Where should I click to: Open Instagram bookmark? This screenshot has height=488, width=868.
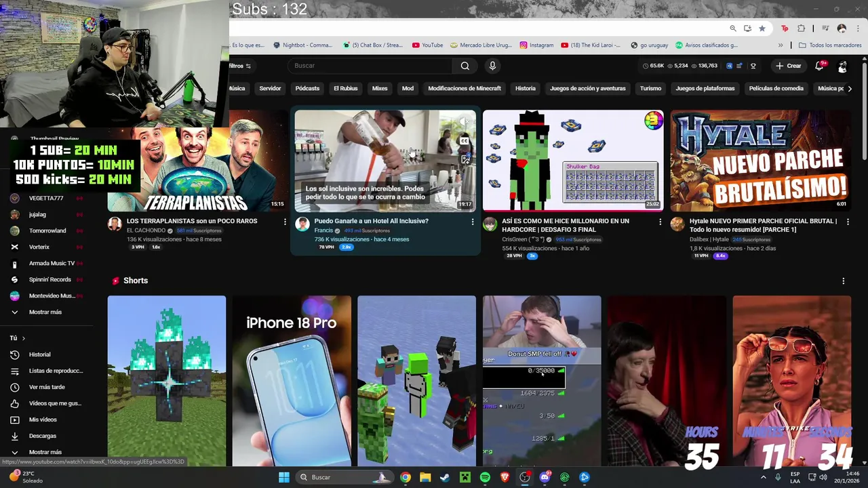536,45
